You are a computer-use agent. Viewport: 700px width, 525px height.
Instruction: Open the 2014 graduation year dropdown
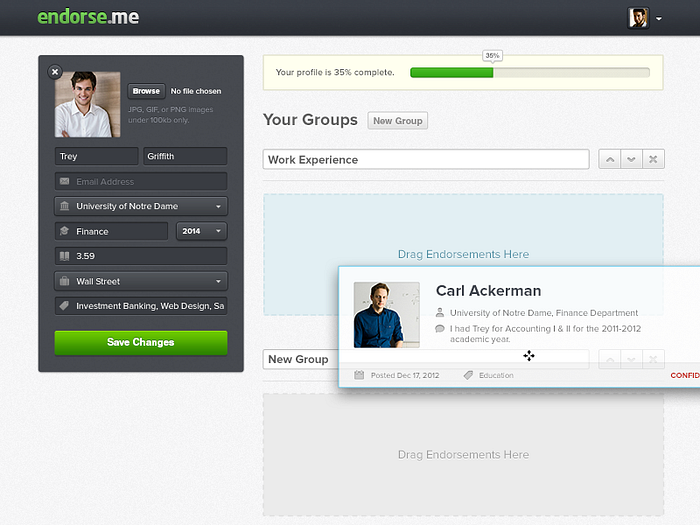pyautogui.click(x=201, y=231)
